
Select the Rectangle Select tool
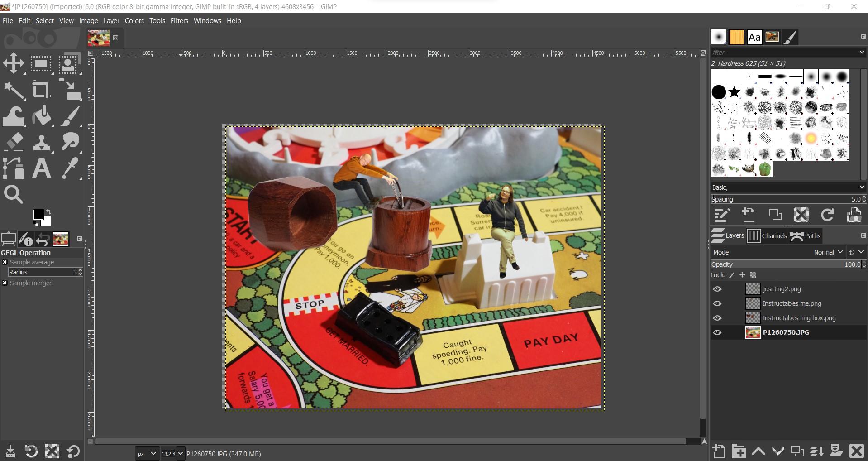tap(41, 63)
